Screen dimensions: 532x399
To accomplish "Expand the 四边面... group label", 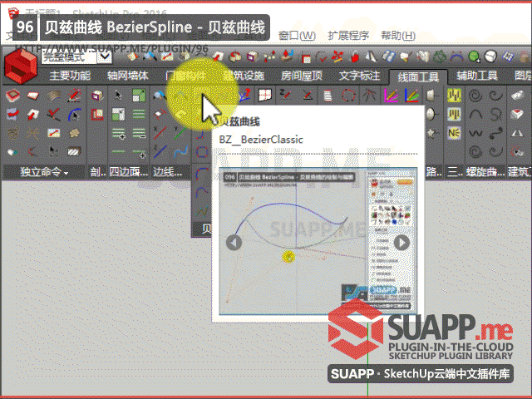I will (x=128, y=172).
